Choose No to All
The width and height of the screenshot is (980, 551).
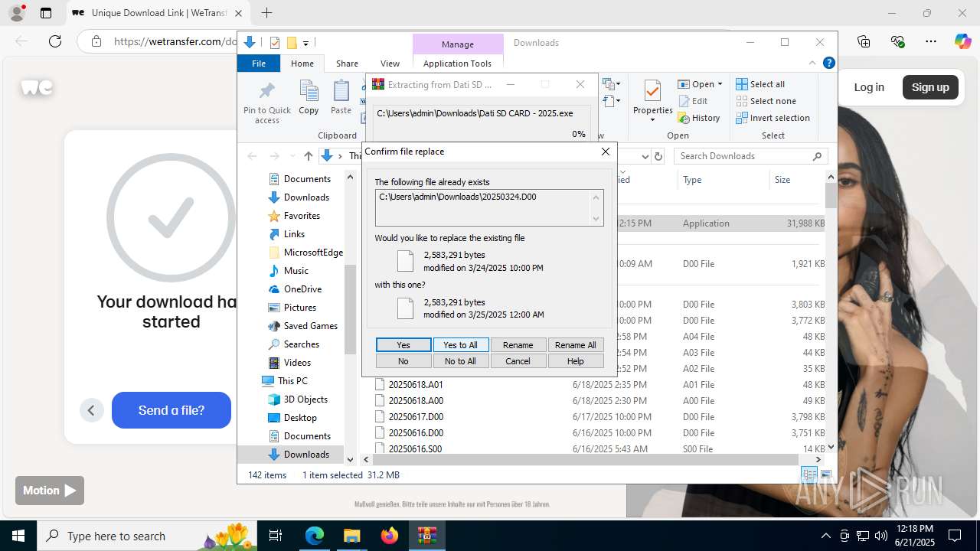click(x=460, y=361)
